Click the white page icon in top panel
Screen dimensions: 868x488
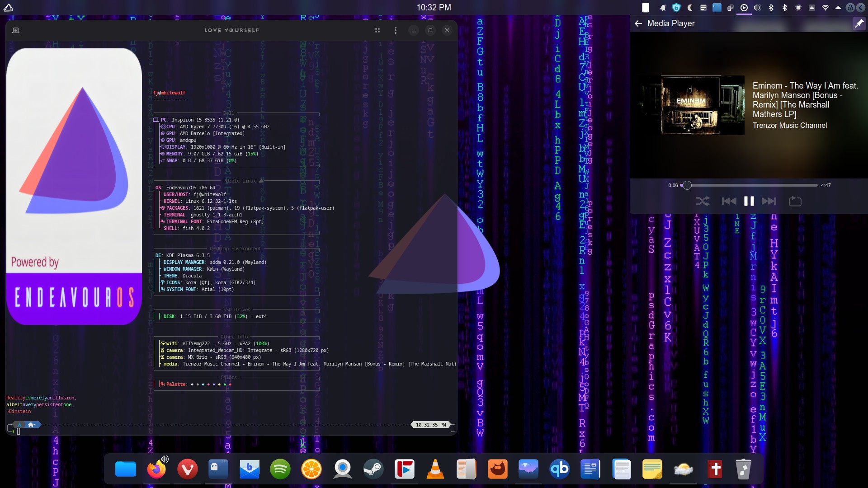646,8
